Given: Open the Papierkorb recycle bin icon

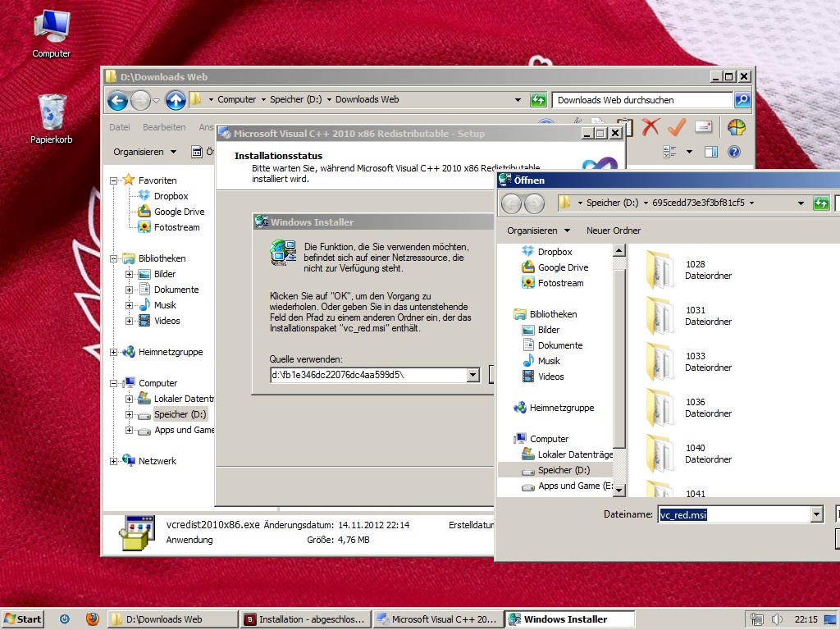Looking at the screenshot, I should point(52,119).
